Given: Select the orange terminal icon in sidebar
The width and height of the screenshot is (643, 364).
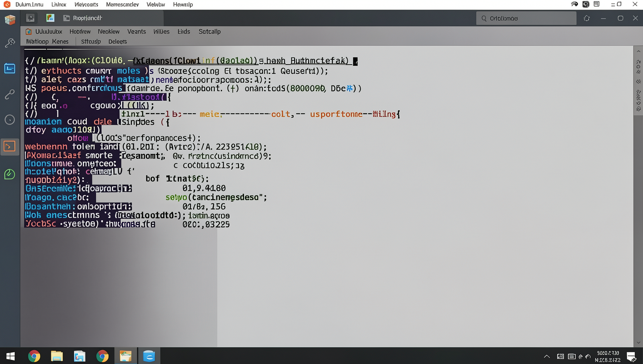Looking at the screenshot, I should pyautogui.click(x=10, y=146).
